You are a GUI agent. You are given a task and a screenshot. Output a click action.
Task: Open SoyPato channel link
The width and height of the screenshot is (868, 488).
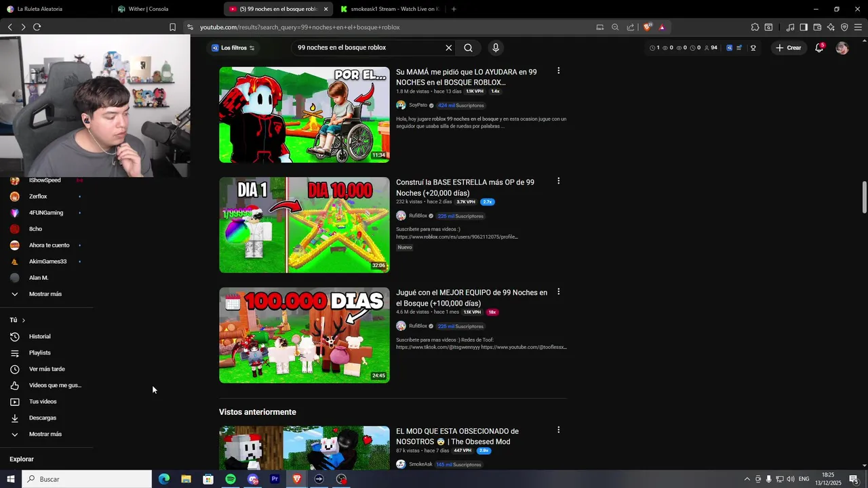(418, 105)
